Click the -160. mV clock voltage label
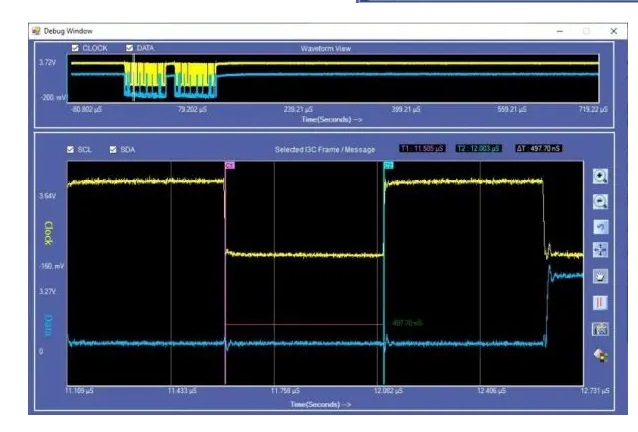The image size is (638, 432). pyautogui.click(x=51, y=266)
